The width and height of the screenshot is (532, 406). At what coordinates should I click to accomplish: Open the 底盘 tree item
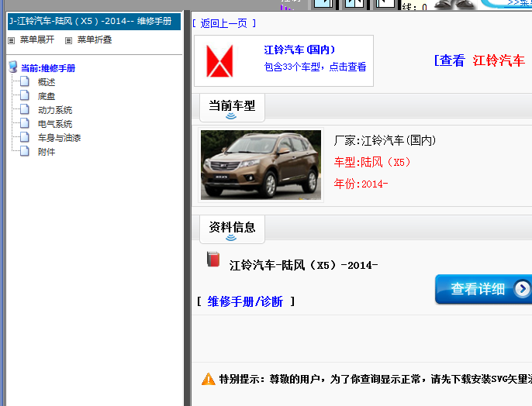[47, 96]
